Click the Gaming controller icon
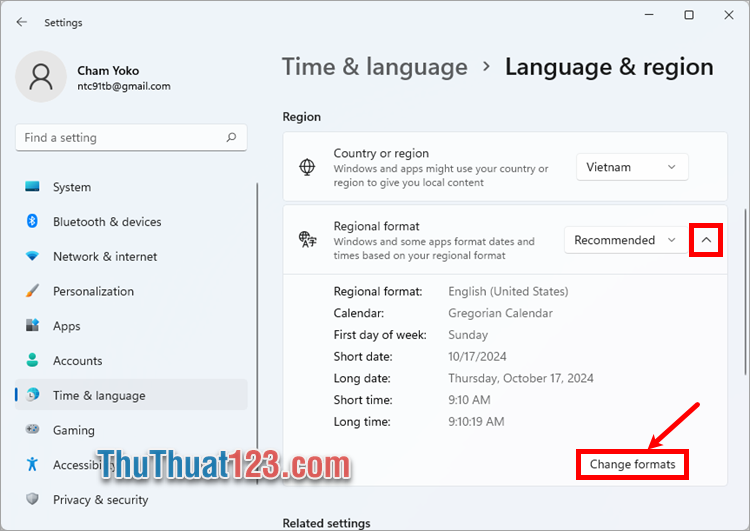Image resolution: width=750 pixels, height=531 pixels. tap(33, 430)
